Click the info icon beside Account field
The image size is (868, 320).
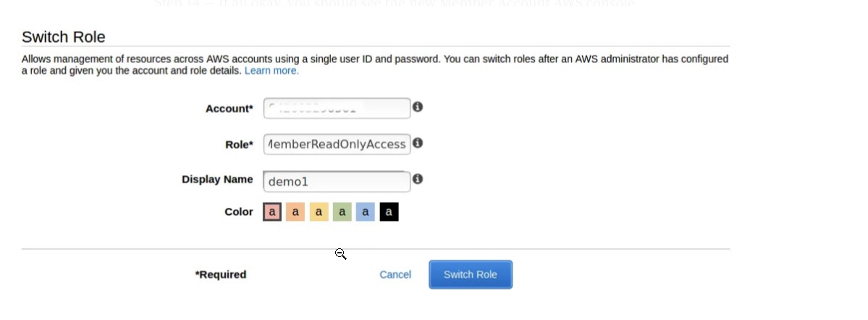(x=418, y=107)
